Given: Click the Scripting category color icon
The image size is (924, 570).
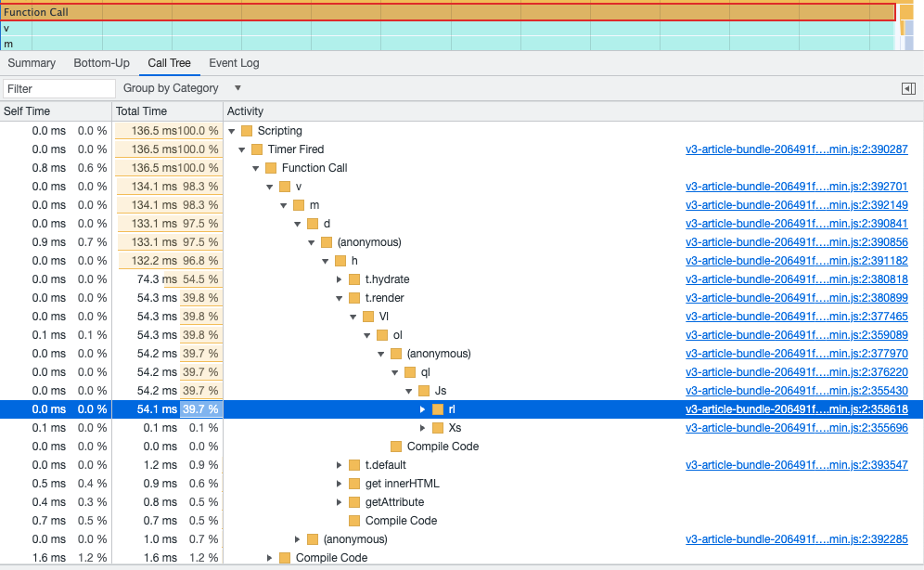Looking at the screenshot, I should point(247,131).
